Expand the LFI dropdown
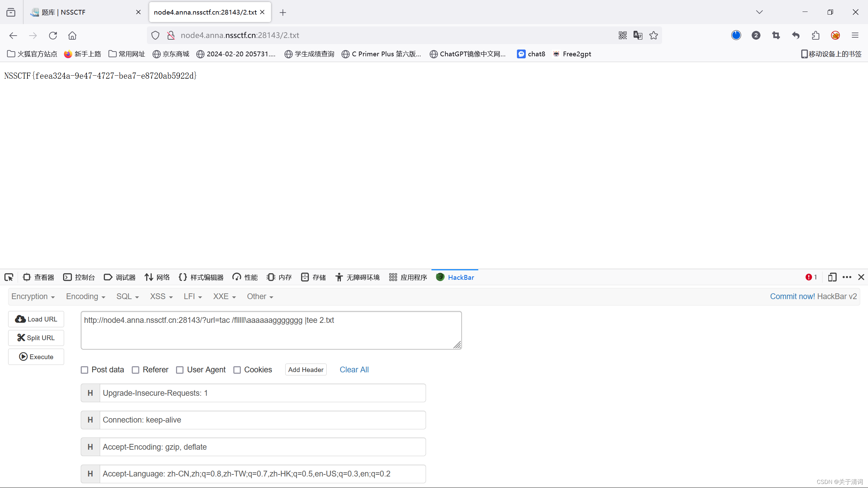The width and height of the screenshot is (868, 488). 193,297
